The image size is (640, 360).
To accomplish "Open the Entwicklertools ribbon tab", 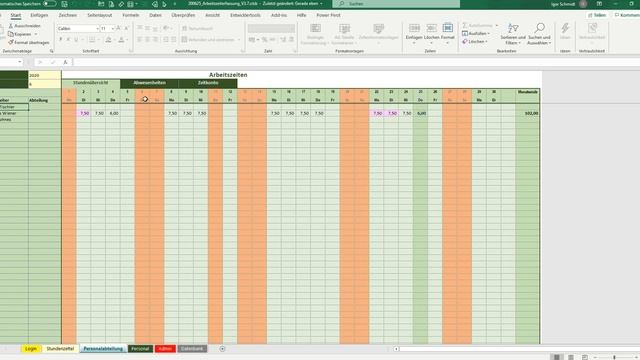I will 245,15.
